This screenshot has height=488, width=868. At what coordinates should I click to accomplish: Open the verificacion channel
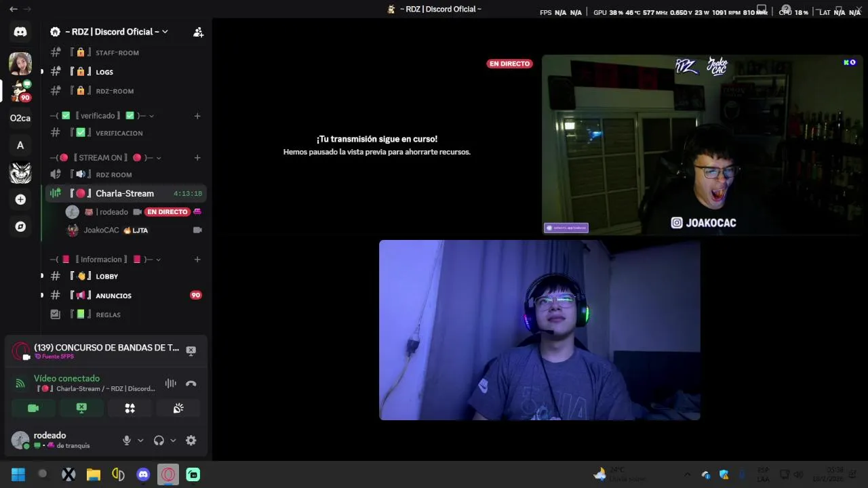click(x=125, y=133)
